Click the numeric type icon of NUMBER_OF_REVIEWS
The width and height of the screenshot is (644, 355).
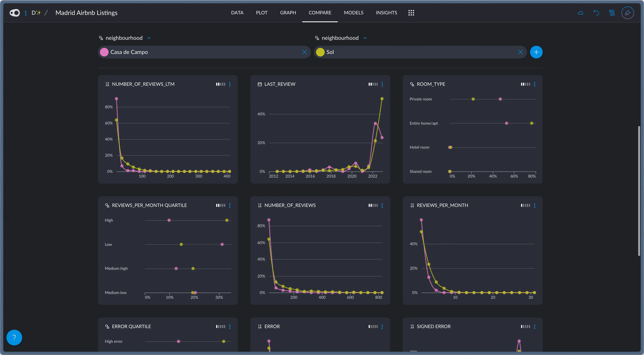260,206
